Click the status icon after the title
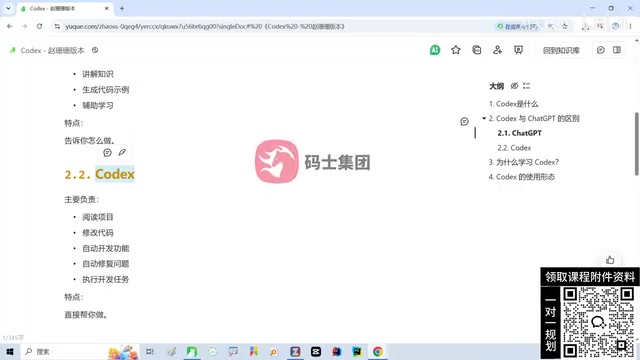The image size is (640, 360). pos(95,50)
